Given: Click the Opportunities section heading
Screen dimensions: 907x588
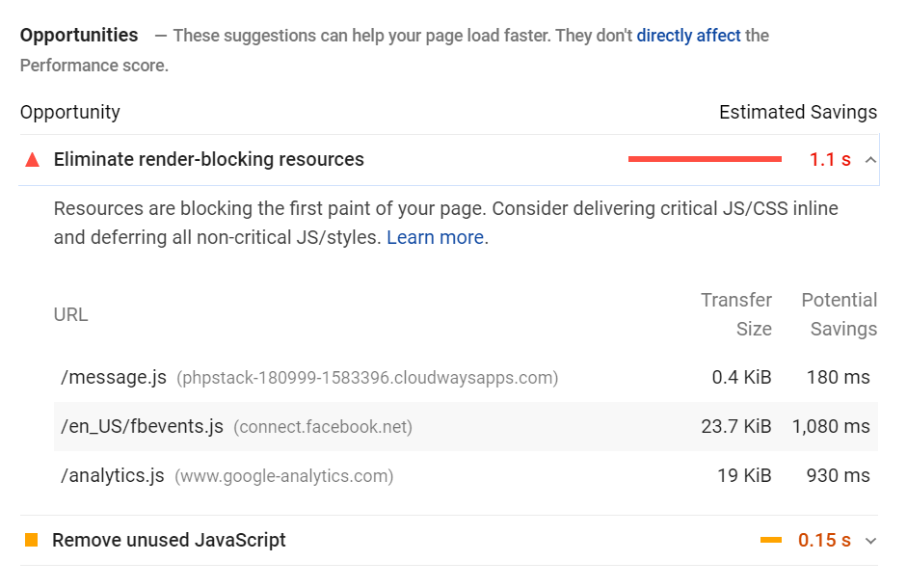Looking at the screenshot, I should (78, 35).
